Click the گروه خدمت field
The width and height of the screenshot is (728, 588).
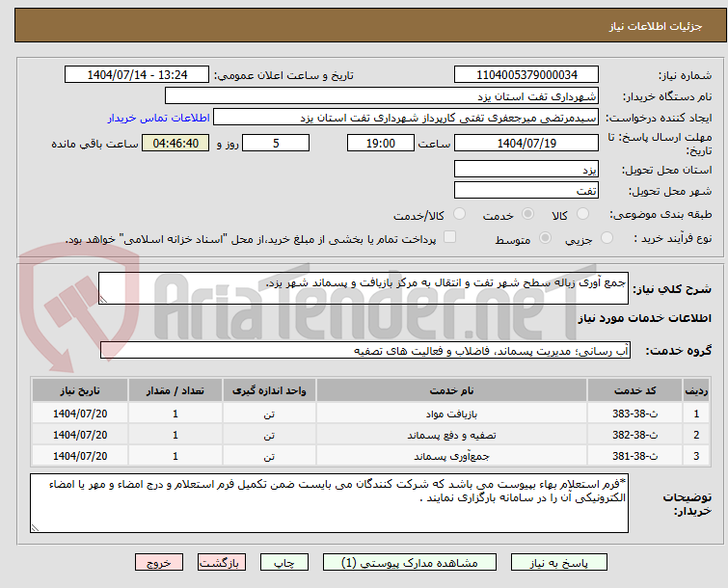point(365,350)
